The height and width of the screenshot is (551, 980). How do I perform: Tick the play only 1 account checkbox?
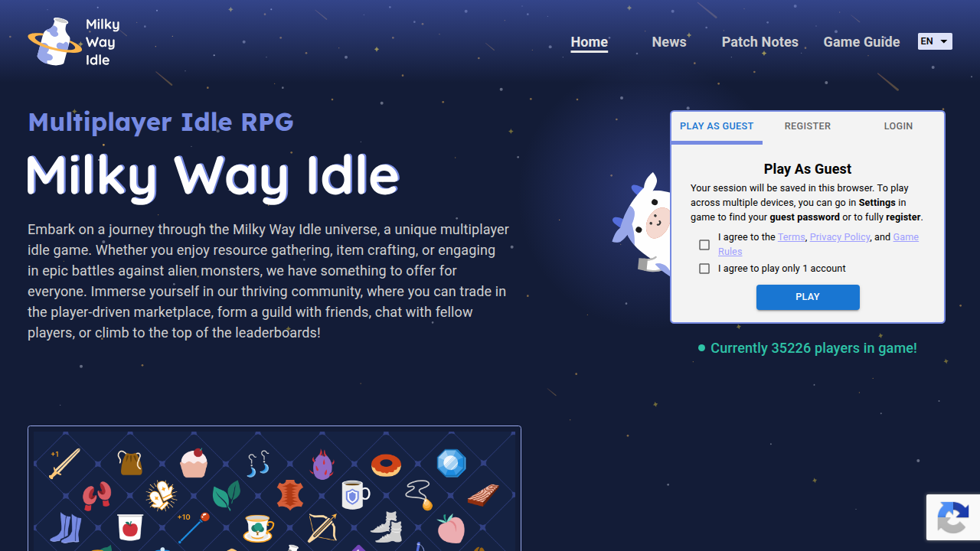pos(704,269)
